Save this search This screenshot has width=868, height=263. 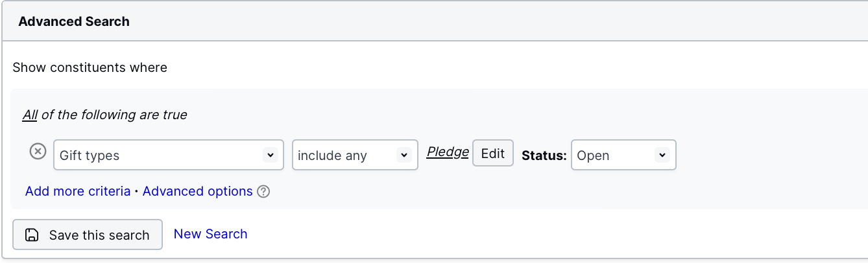(88, 234)
